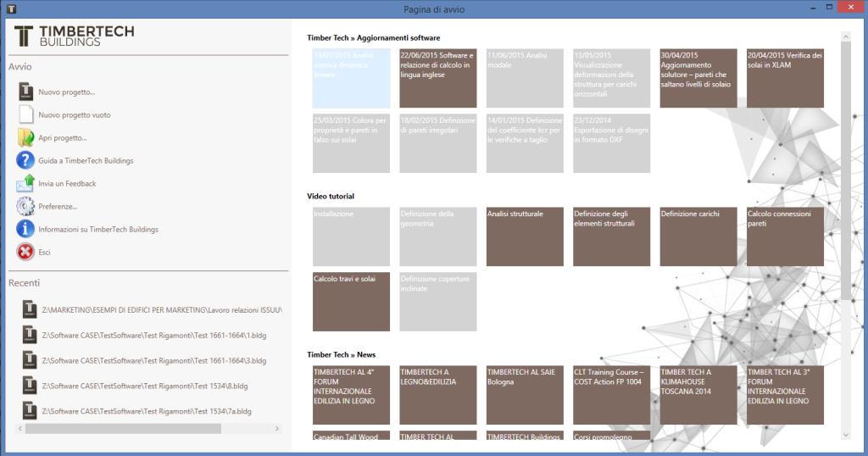Click the Nuovo progetto icon
The height and width of the screenshot is (456, 868).
coord(25,92)
